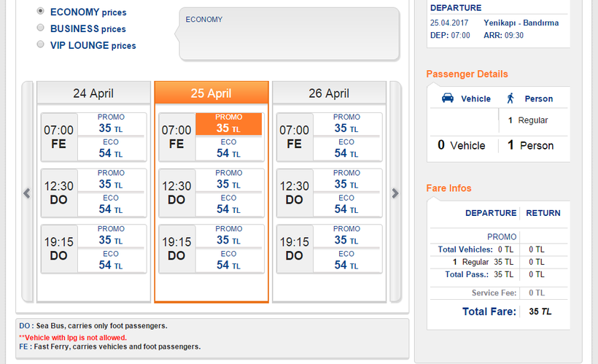Open the 26 April date column

point(329,93)
